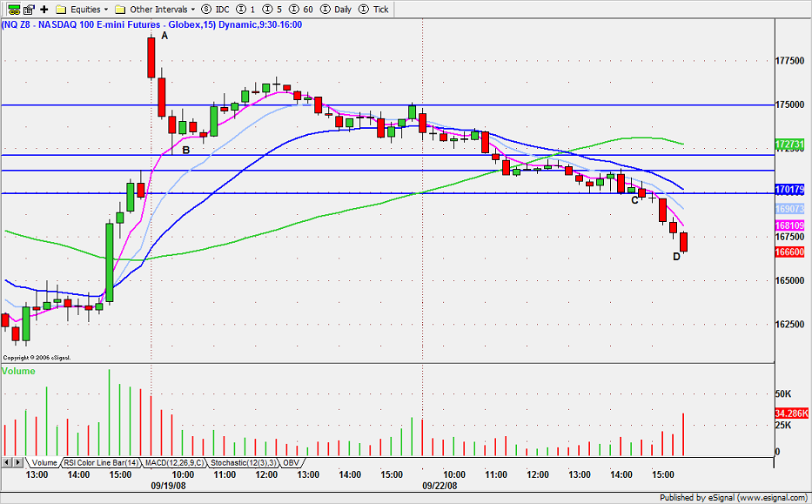This screenshot has height=504, width=812.
Task: Click chart annotation letter D
Action: 676,257
